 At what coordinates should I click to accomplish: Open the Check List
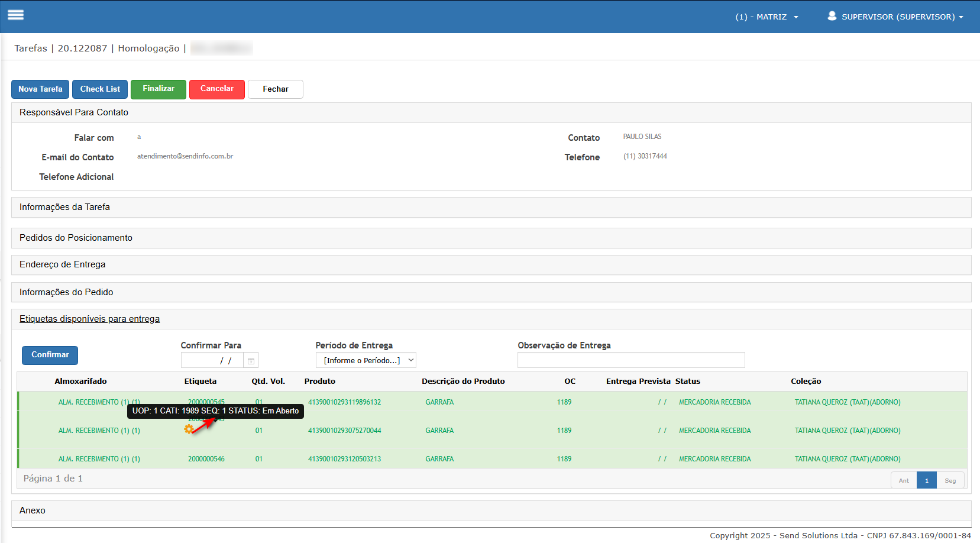pos(100,89)
